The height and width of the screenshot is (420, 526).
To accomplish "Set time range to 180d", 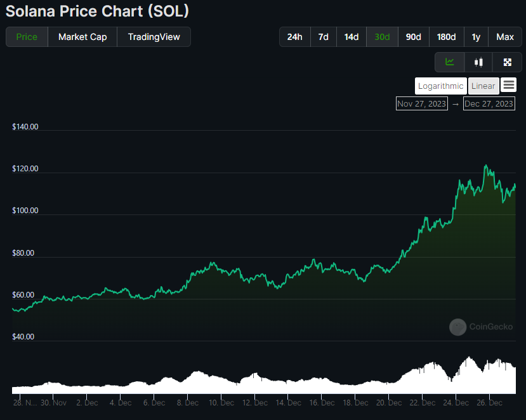I will pyautogui.click(x=446, y=37).
